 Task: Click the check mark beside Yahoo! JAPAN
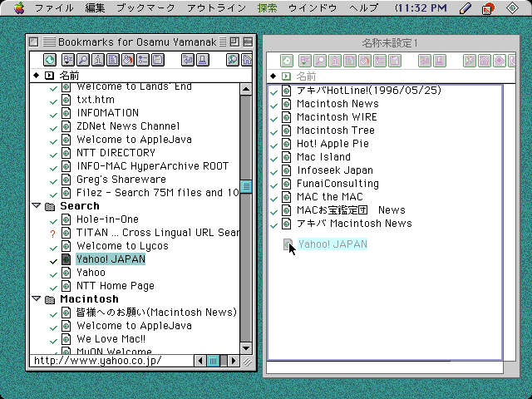pos(53,261)
